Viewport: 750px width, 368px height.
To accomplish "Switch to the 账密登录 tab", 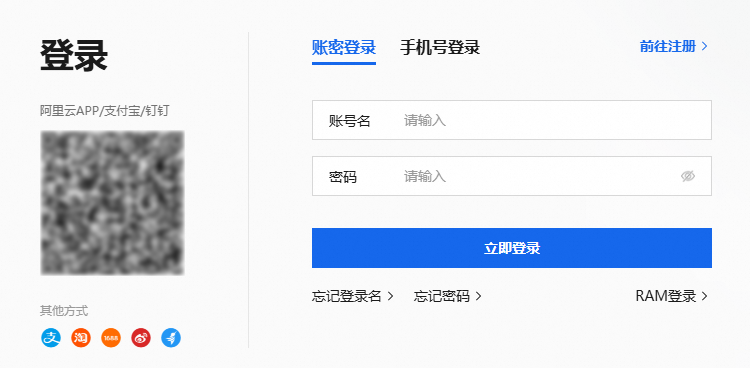I will (x=344, y=48).
